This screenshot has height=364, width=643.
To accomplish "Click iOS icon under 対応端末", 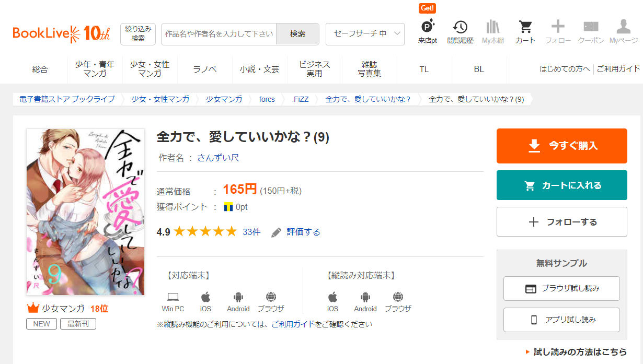I will coord(205,297).
